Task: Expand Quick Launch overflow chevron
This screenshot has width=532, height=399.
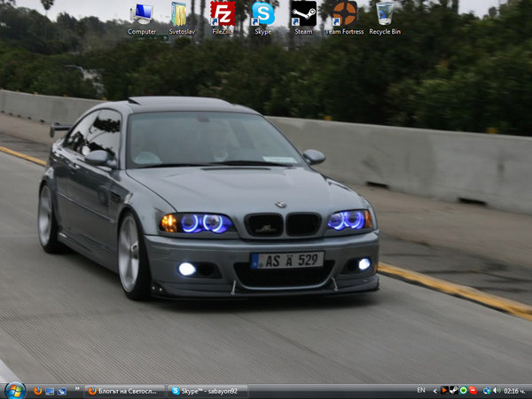Action: [77, 388]
